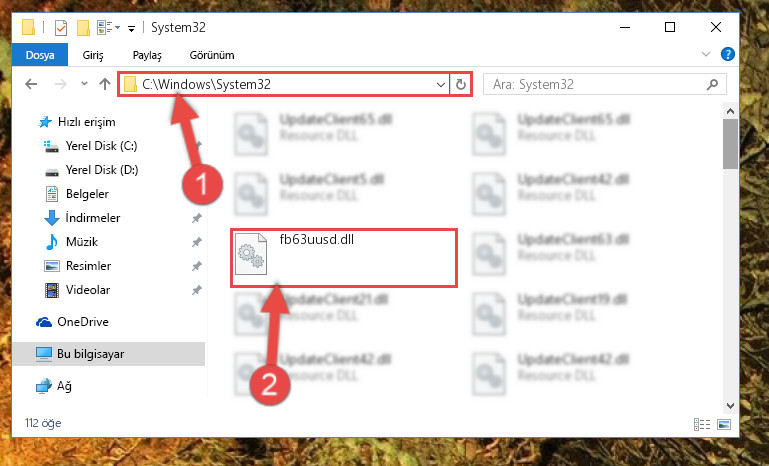Refresh the System32 folder view

pos(461,84)
